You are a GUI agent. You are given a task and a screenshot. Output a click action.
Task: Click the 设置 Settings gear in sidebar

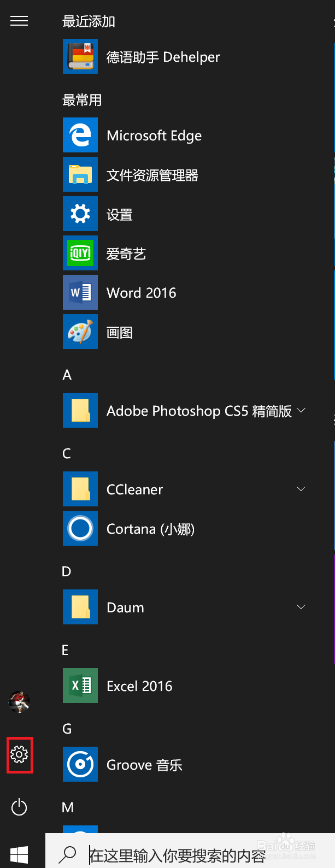[20, 755]
